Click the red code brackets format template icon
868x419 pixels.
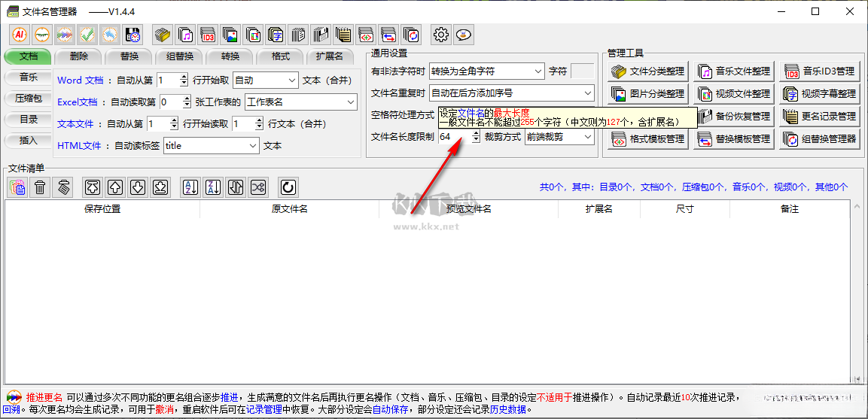366,35
